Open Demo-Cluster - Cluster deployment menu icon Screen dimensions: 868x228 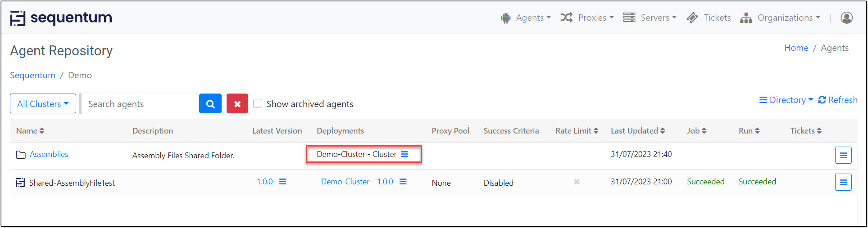click(404, 154)
